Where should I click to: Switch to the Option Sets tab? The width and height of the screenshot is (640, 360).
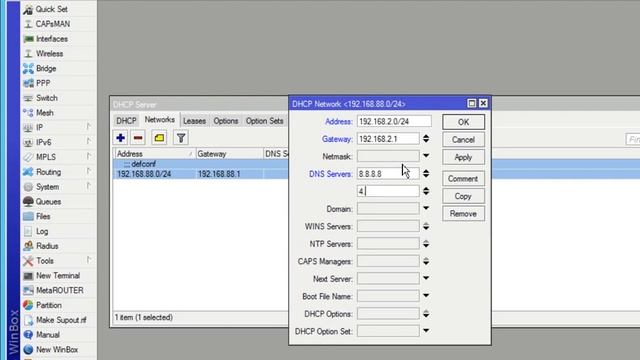[x=264, y=121]
